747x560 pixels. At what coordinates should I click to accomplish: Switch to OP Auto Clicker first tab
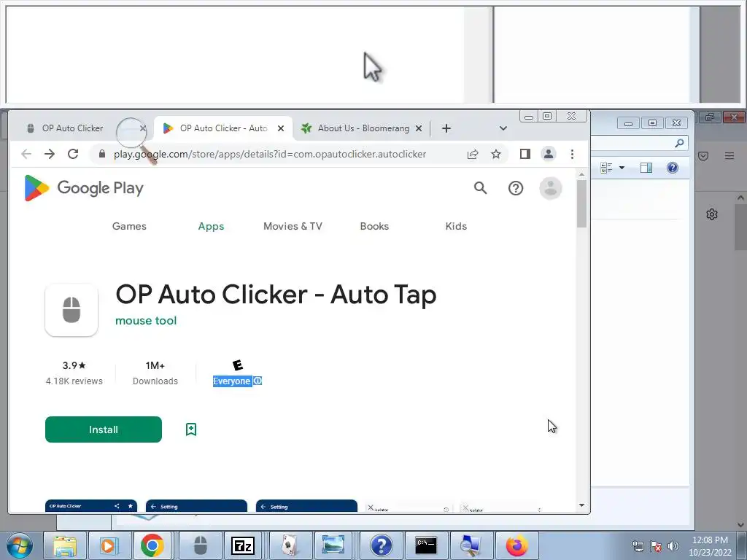click(72, 128)
